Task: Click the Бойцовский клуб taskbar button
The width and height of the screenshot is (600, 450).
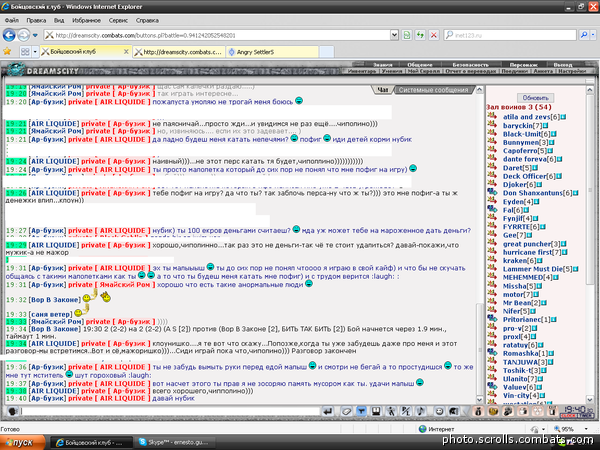Action: point(91,442)
